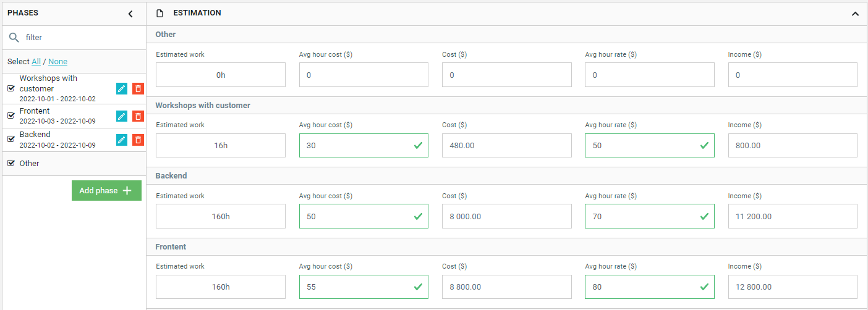
Task: Click Backend Avg hour cost field
Action: (x=355, y=216)
